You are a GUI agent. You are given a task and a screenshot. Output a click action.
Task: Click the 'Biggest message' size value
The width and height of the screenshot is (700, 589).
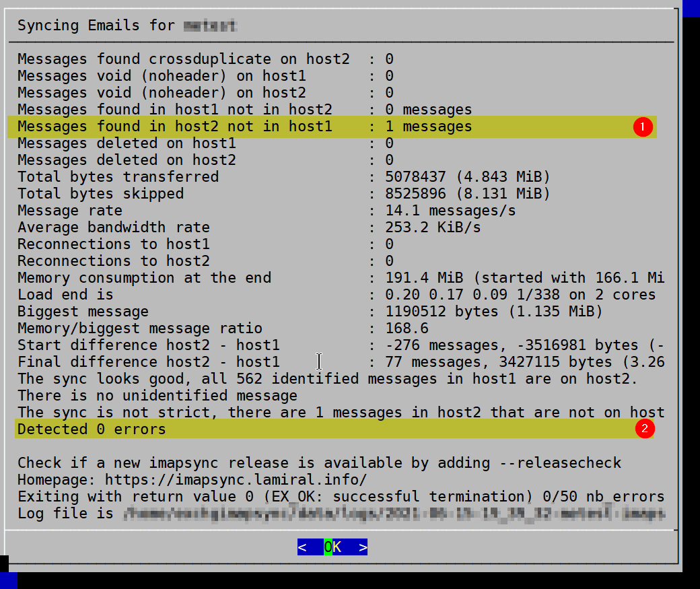[x=494, y=311]
